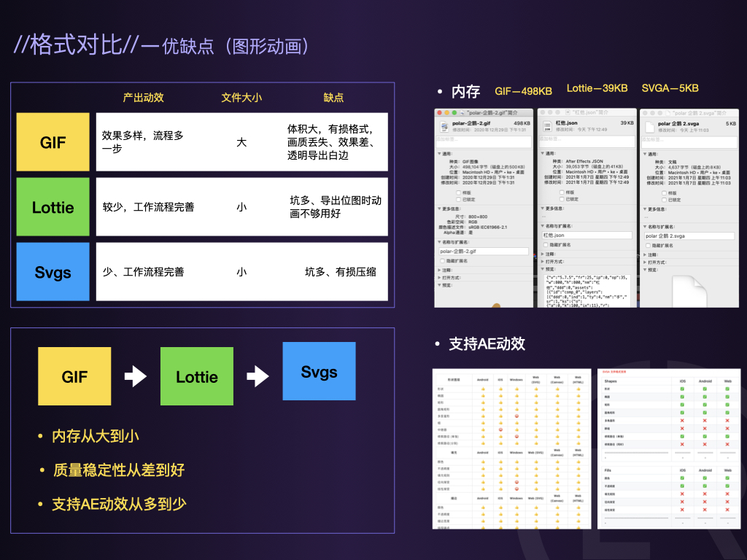Click the 文件大小 column header
This screenshot has height=560, width=747.
click(x=241, y=98)
